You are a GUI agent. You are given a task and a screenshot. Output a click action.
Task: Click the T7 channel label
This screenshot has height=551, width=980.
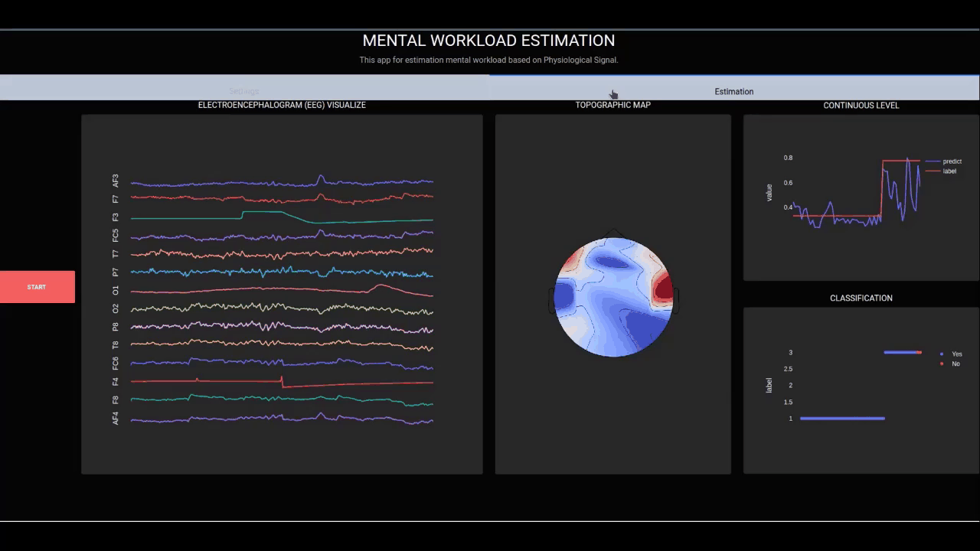116,254
